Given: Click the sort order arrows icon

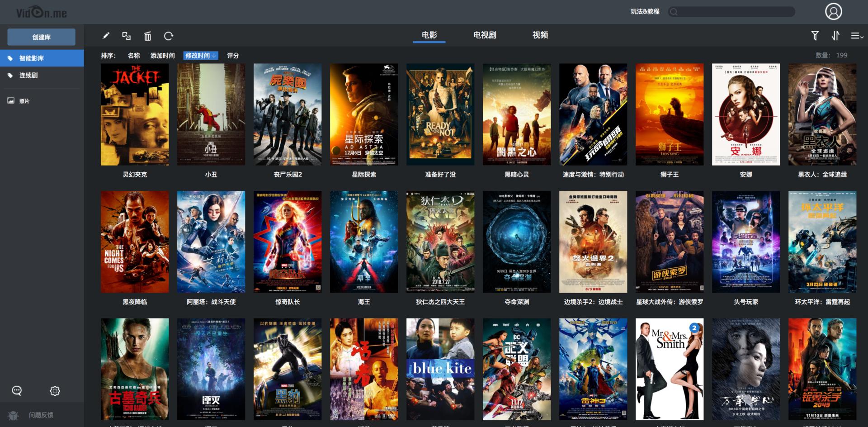Looking at the screenshot, I should pyautogui.click(x=835, y=35).
